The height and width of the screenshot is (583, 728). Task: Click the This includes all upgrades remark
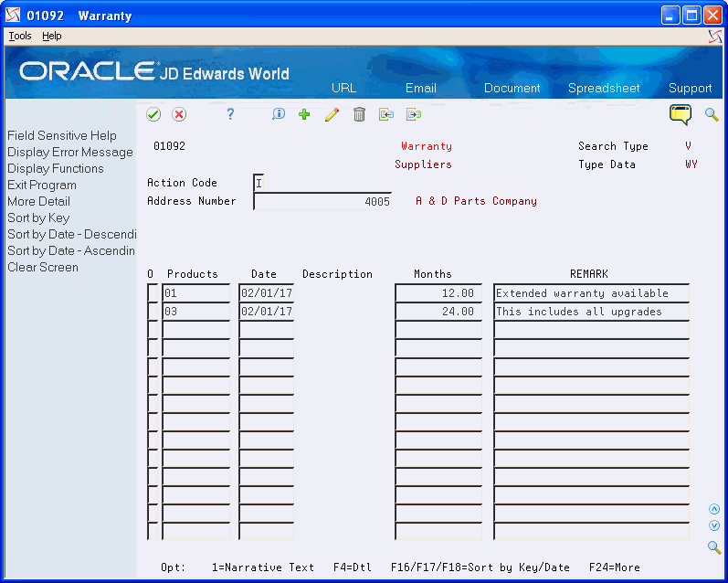592,312
